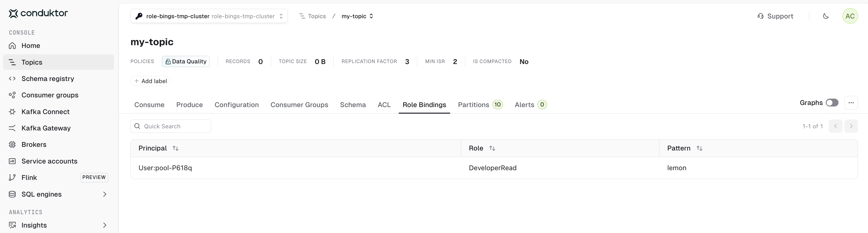Click the SQL engines database icon

[x=12, y=194]
